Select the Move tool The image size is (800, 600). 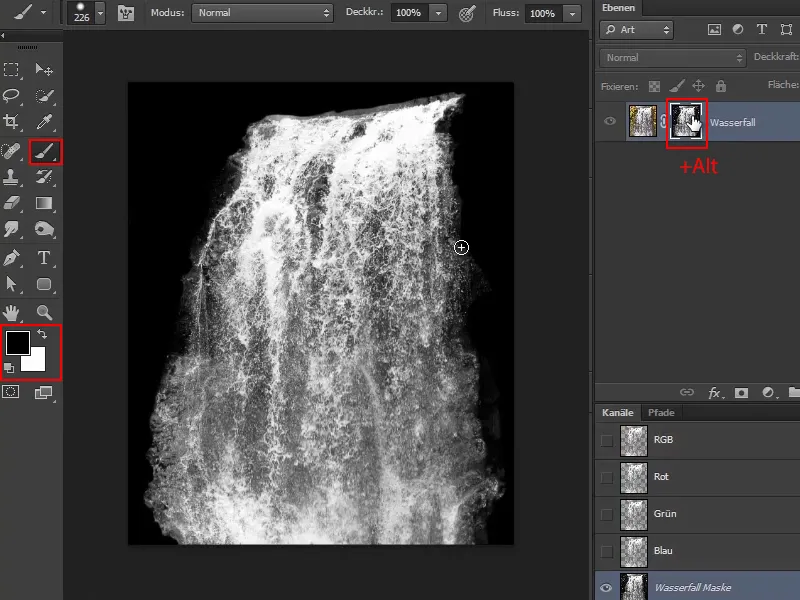44,69
